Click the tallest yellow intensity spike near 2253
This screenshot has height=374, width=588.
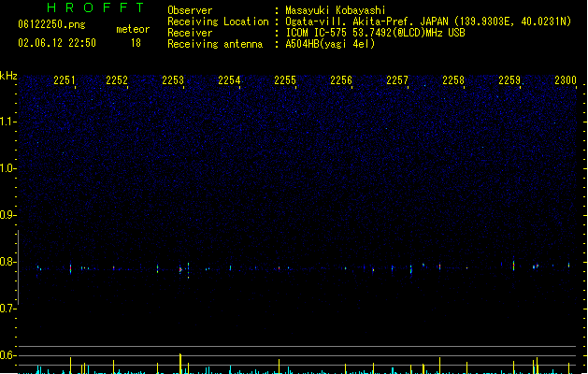click(180, 363)
